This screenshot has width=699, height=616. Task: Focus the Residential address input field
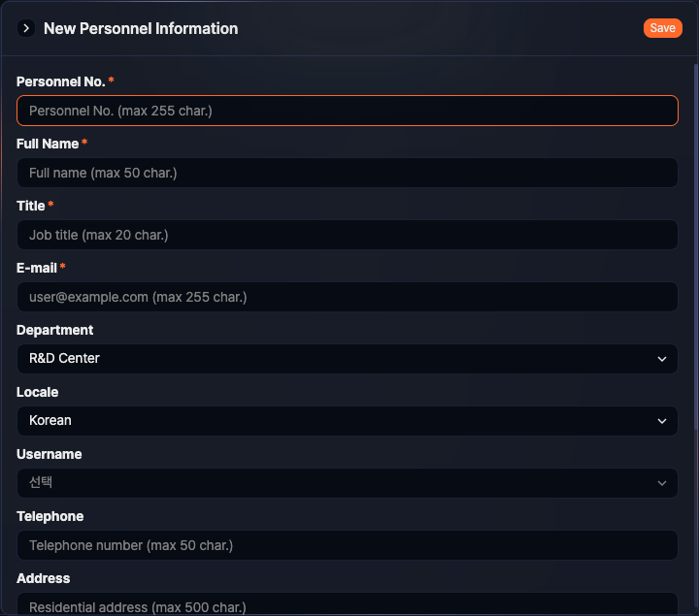click(347, 605)
